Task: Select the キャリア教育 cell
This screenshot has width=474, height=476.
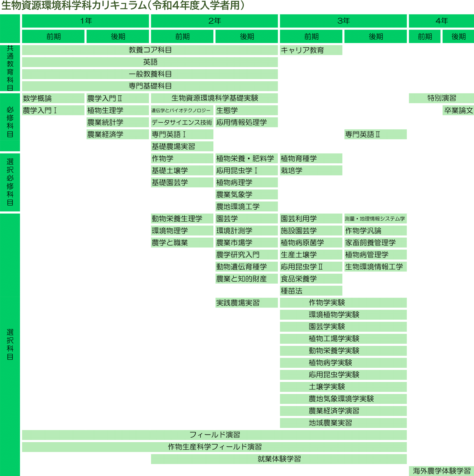Action: click(311, 50)
